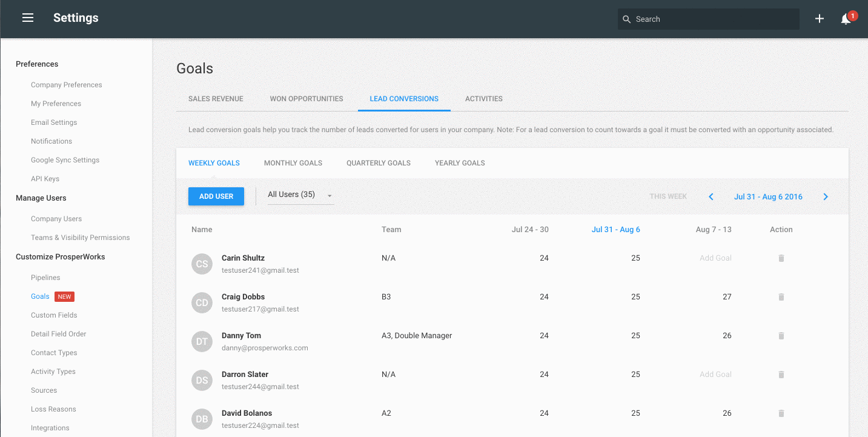The width and height of the screenshot is (868, 437).
Task: Switch to Monthly Goals tab
Action: (x=293, y=163)
